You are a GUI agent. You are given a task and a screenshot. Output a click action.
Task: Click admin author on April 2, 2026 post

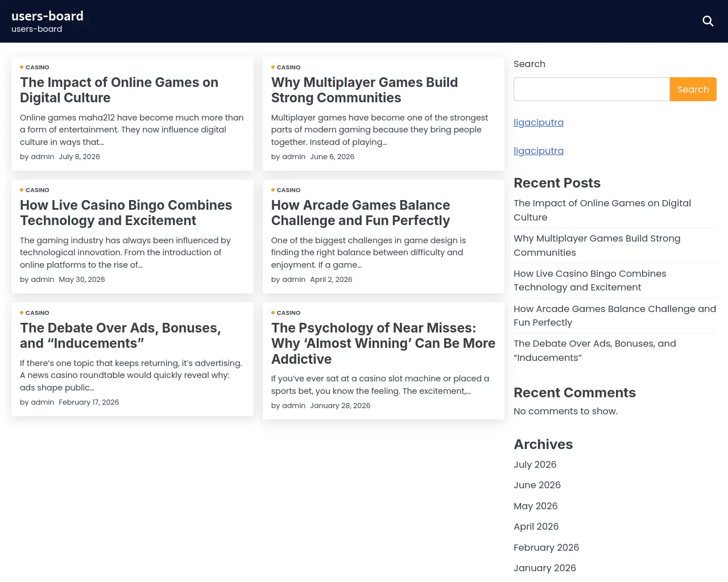pyautogui.click(x=294, y=280)
